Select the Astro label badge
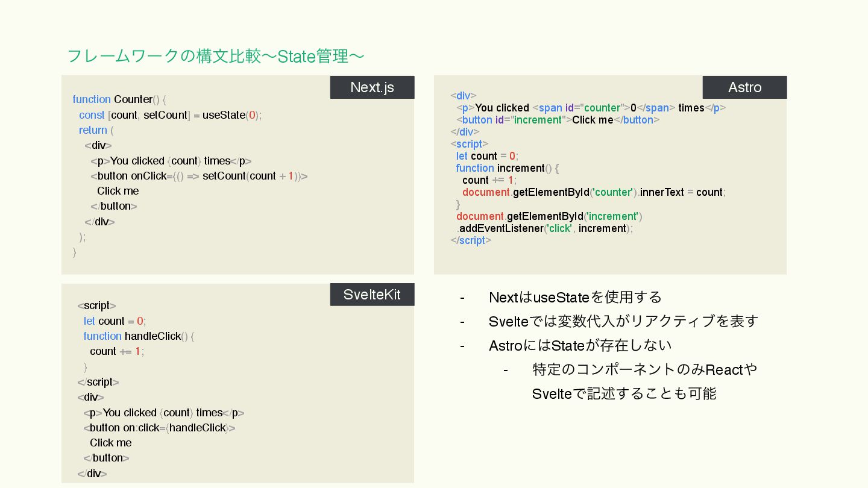The height and width of the screenshot is (488, 868). [x=744, y=87]
